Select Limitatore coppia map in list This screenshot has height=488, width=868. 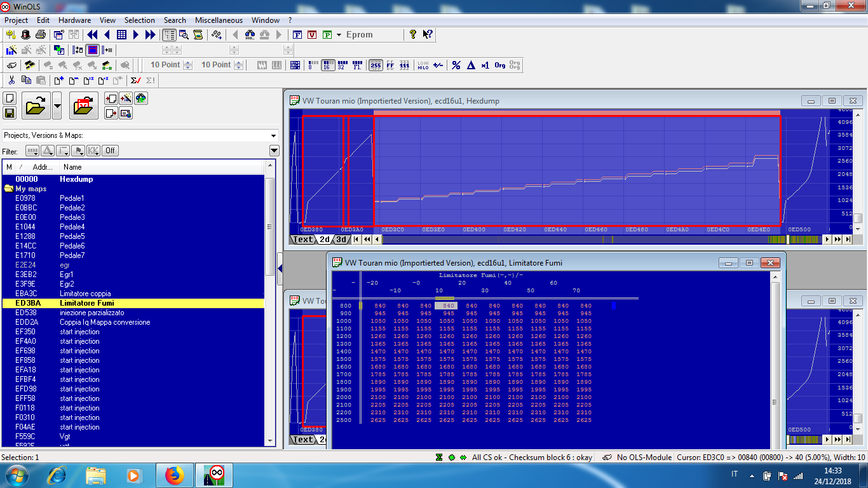(85, 294)
